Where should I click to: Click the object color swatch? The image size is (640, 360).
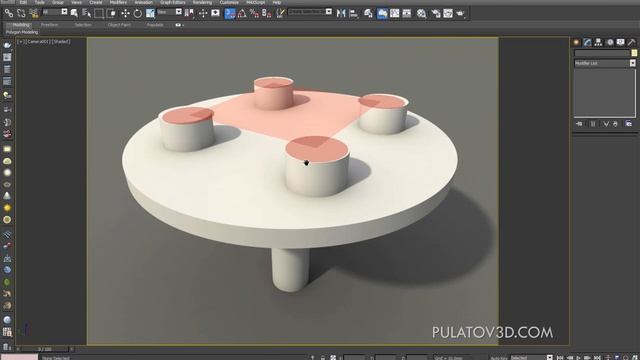pyautogui.click(x=634, y=53)
